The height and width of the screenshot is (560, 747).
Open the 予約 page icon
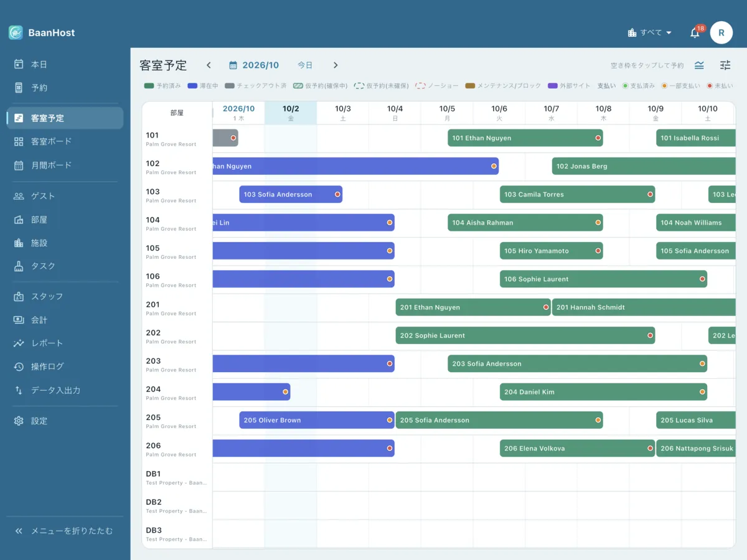coord(19,88)
